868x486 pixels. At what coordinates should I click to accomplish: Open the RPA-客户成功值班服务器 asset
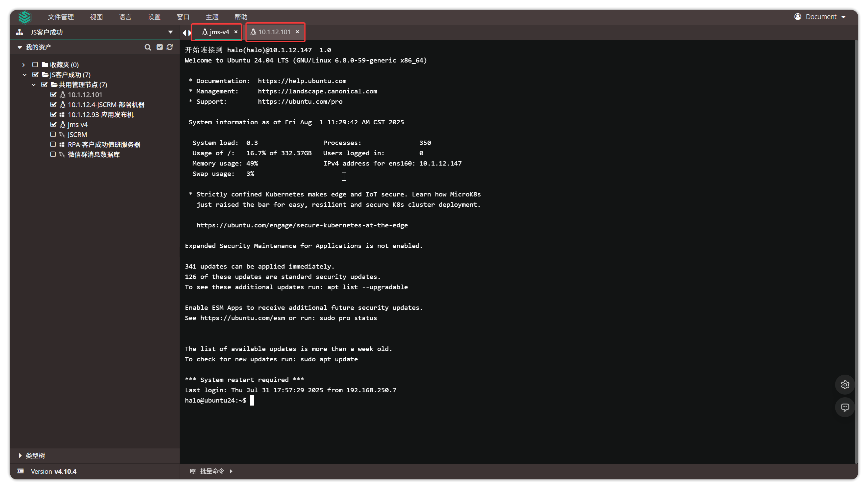coord(104,145)
